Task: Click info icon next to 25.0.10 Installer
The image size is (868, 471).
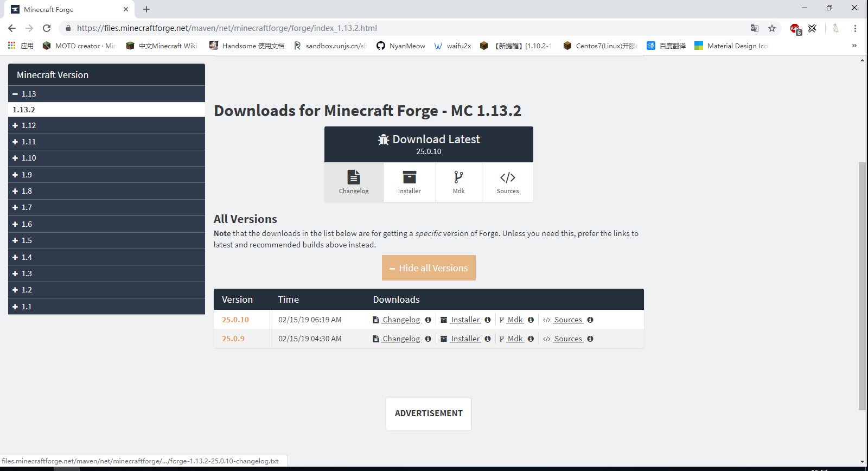Action: [488, 320]
